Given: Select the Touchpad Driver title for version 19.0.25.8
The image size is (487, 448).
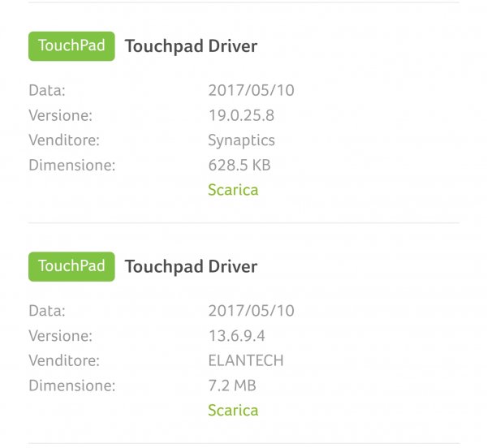Looking at the screenshot, I should [x=191, y=46].
